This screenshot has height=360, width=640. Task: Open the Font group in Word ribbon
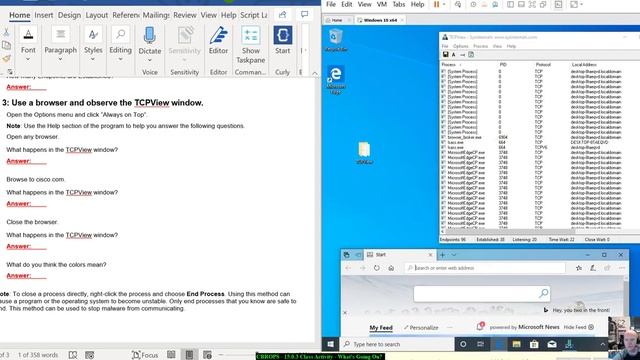click(28, 43)
